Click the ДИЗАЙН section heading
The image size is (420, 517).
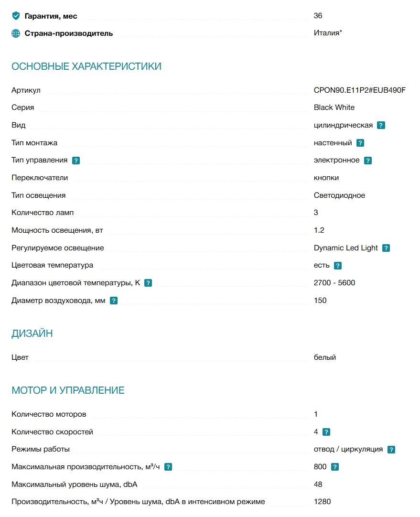(x=32, y=334)
